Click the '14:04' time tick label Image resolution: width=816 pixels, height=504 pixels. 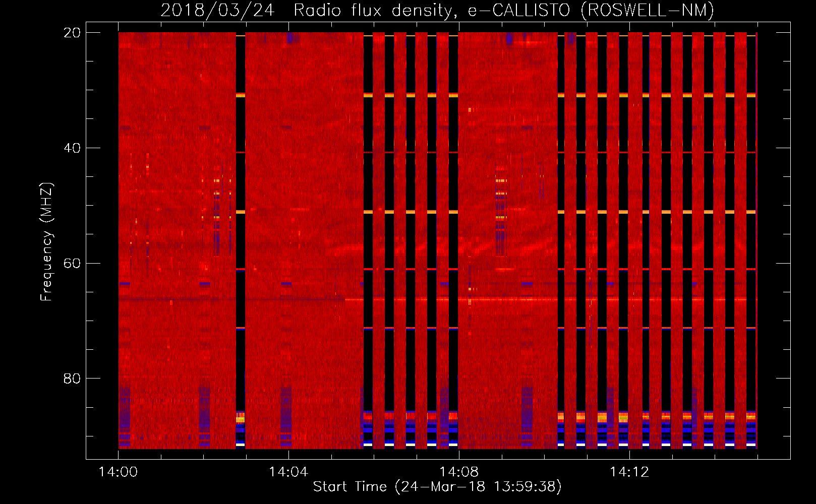288,472
